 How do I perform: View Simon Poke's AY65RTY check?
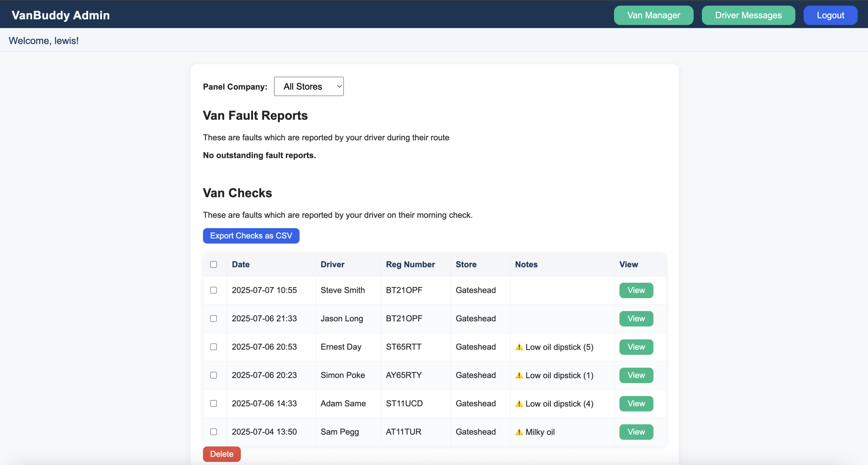(636, 375)
